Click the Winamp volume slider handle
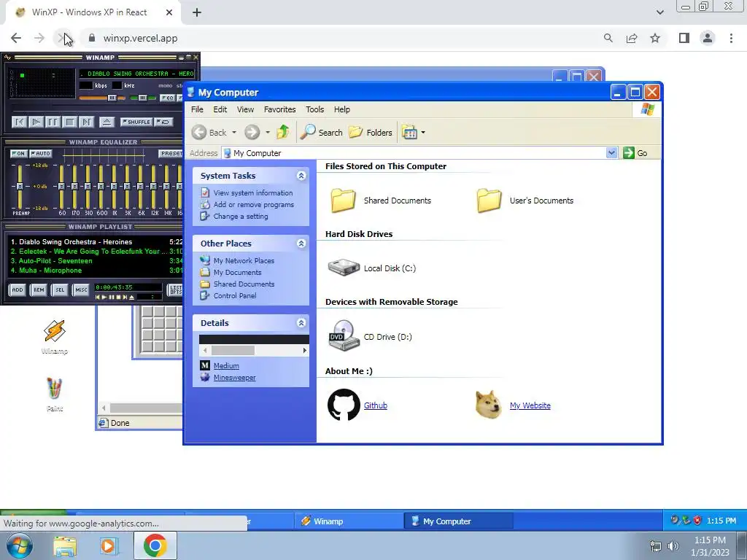 [112, 98]
